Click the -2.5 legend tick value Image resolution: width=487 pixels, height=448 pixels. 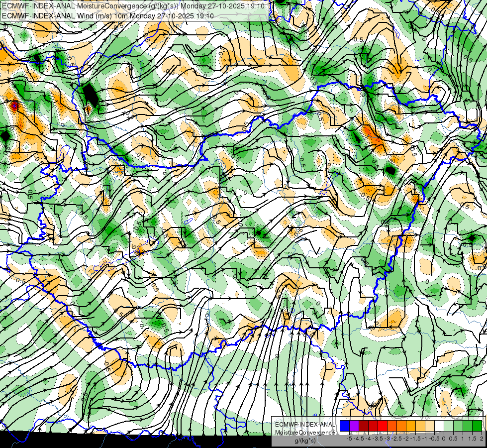396,439
